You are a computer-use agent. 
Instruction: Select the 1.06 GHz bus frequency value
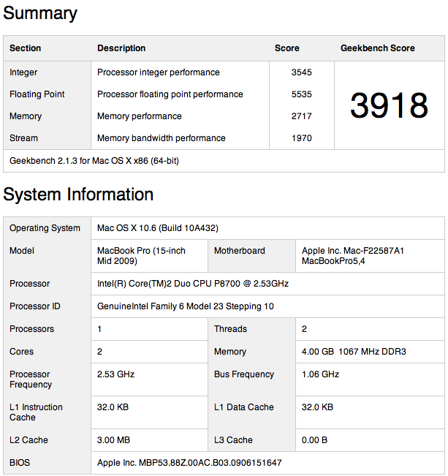(x=320, y=374)
